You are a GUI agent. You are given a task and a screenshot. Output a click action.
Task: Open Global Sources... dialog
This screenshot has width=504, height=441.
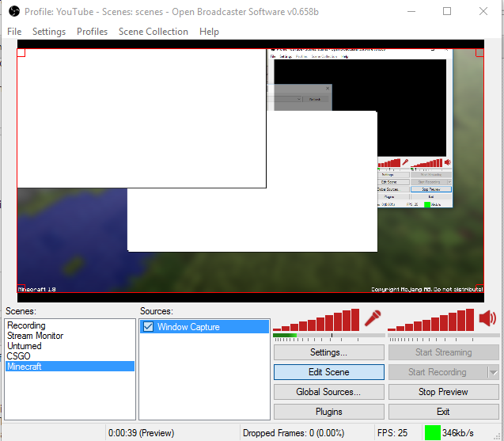click(x=329, y=392)
